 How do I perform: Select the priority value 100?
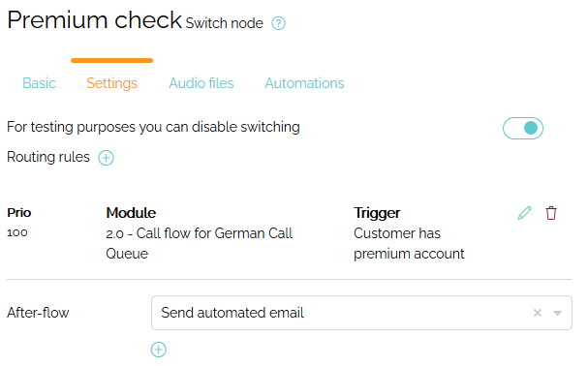pos(17,233)
